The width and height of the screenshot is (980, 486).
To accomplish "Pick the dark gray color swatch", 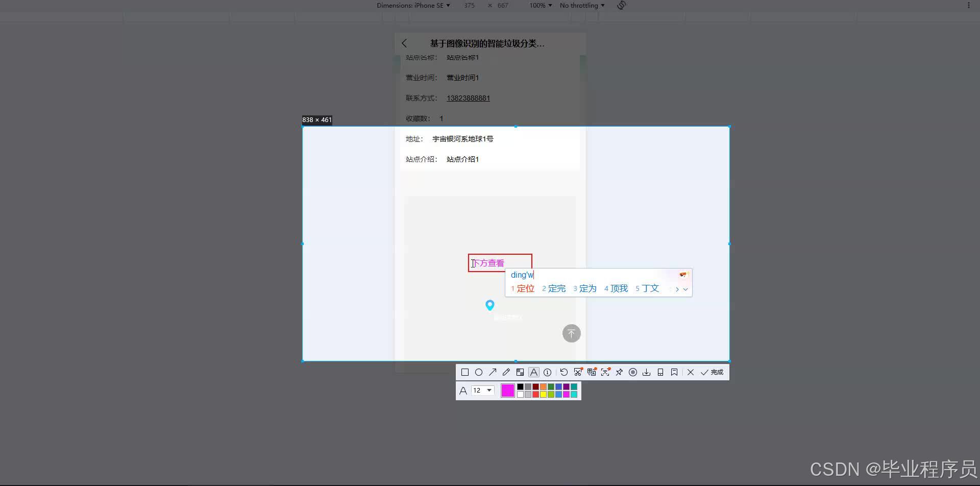I will pyautogui.click(x=528, y=387).
